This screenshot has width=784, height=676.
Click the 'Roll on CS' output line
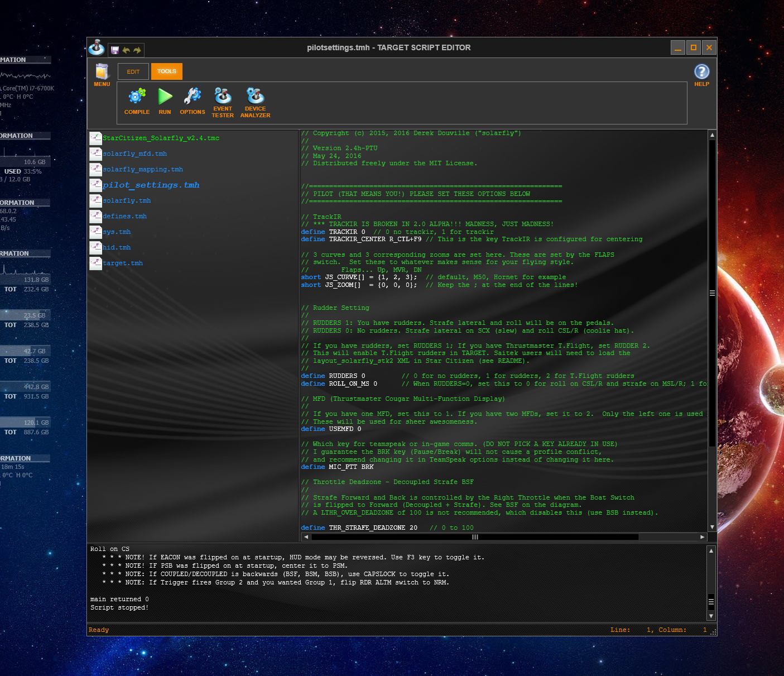click(x=110, y=549)
